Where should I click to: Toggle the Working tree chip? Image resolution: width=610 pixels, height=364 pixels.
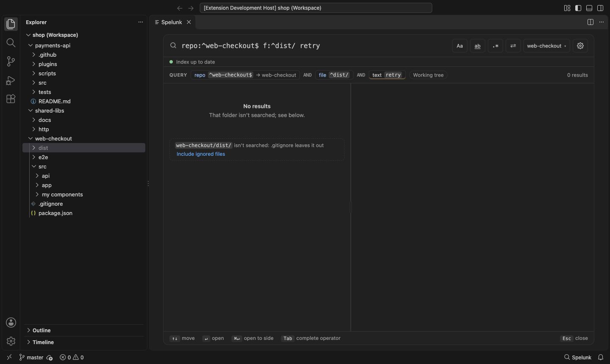[428, 75]
